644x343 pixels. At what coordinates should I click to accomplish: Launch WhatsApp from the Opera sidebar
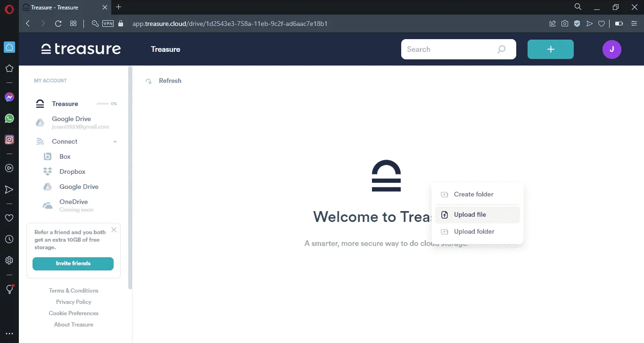coord(9,118)
